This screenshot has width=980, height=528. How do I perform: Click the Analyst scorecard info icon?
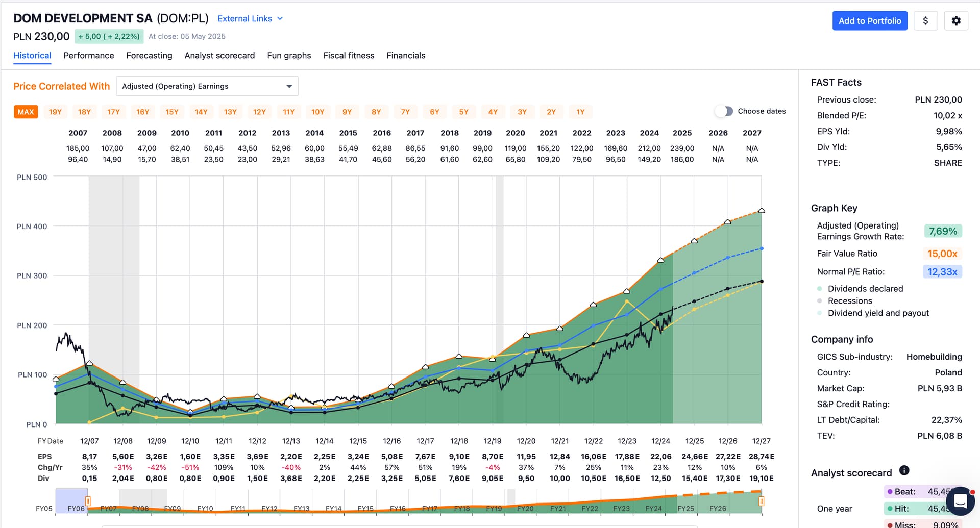pos(904,470)
